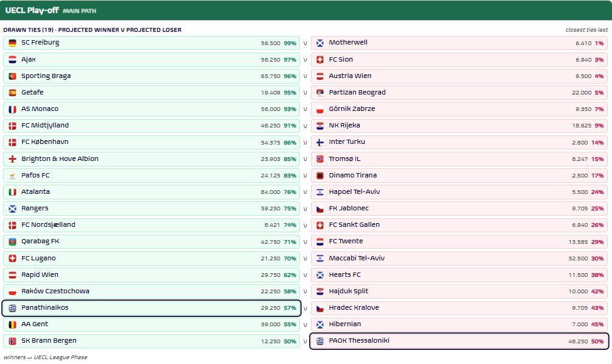Click the Albanian flag beside Dinamo Tirana
Viewport: 612px width, 364px height.
tap(320, 176)
